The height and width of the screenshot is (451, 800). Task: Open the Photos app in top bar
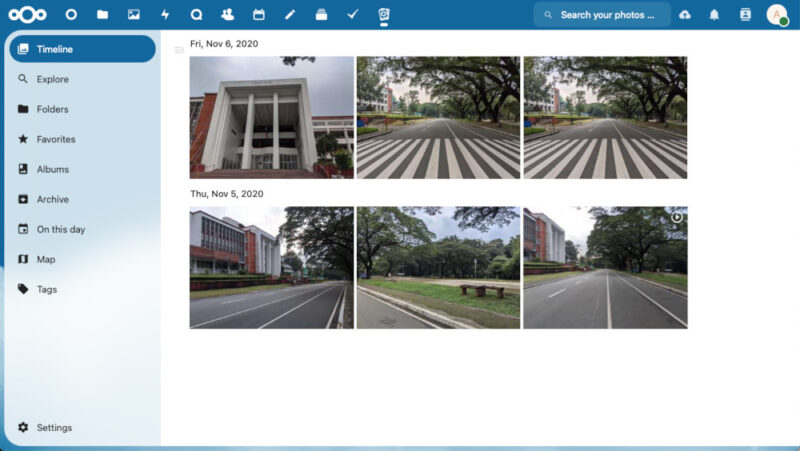tap(134, 15)
